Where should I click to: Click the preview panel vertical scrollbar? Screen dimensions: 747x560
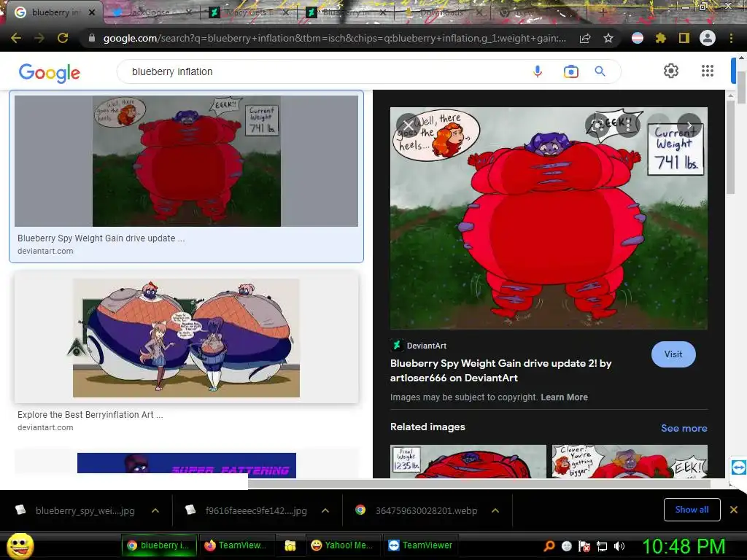click(x=731, y=147)
